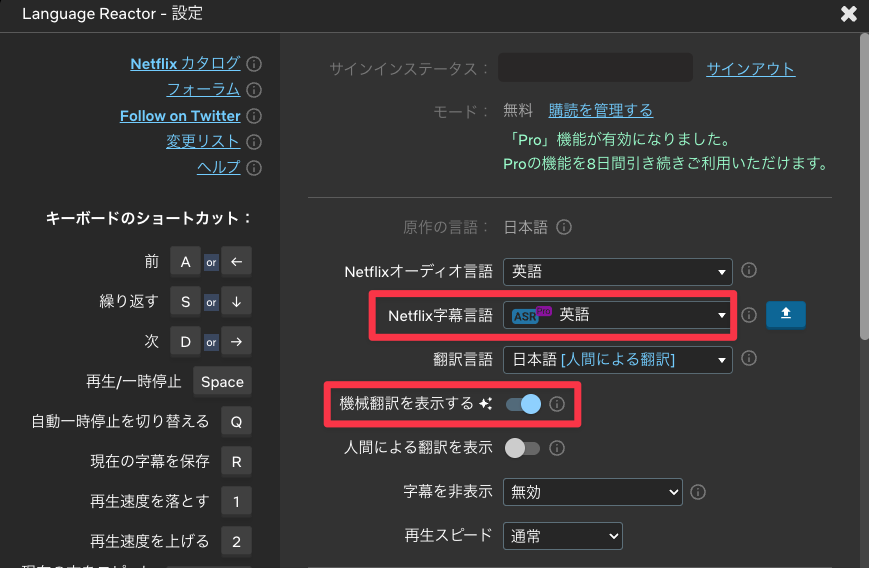This screenshot has height=568, width=869.
Task: Close the Language Reactor settings dialog
Action: click(x=848, y=14)
